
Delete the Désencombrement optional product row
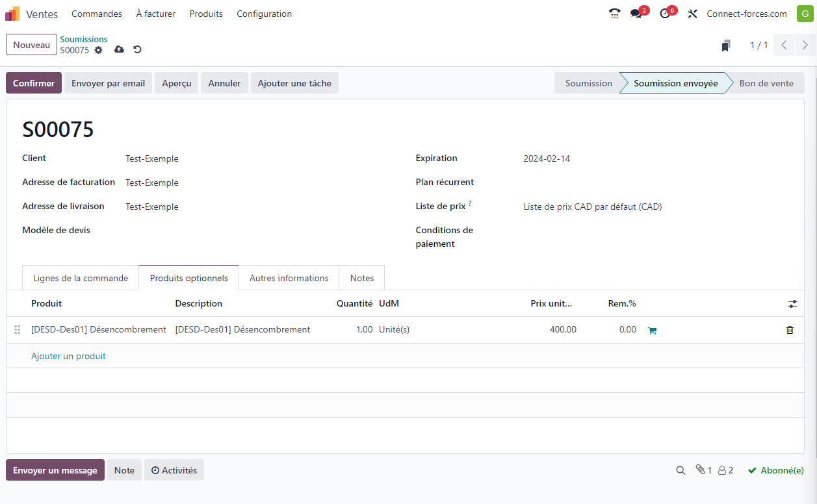click(x=790, y=330)
